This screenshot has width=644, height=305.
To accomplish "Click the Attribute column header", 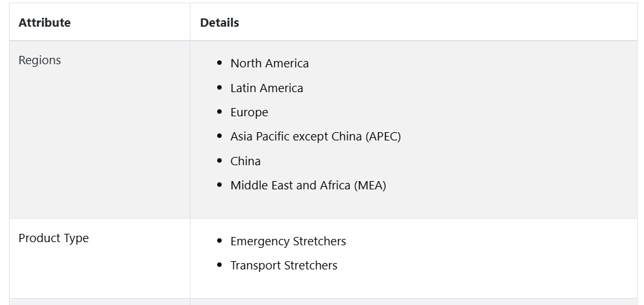I will pos(44,23).
